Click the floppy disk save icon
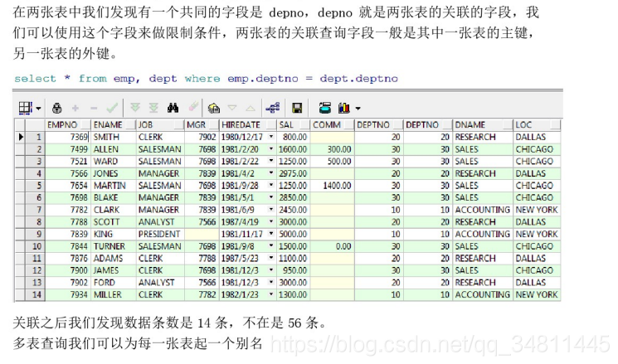 coord(297,108)
